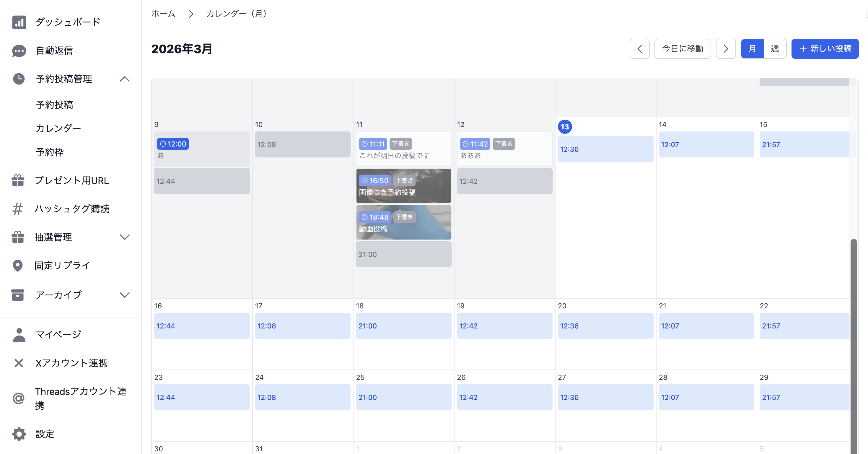Expand the 抽選管理 submenu chevron
The width and height of the screenshot is (868, 454).
124,237
